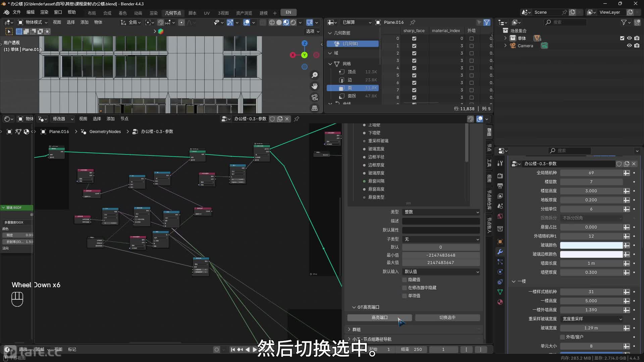Click the Z axis gizmo in viewport
Screen dimensions: 644x362
pos(305,43)
